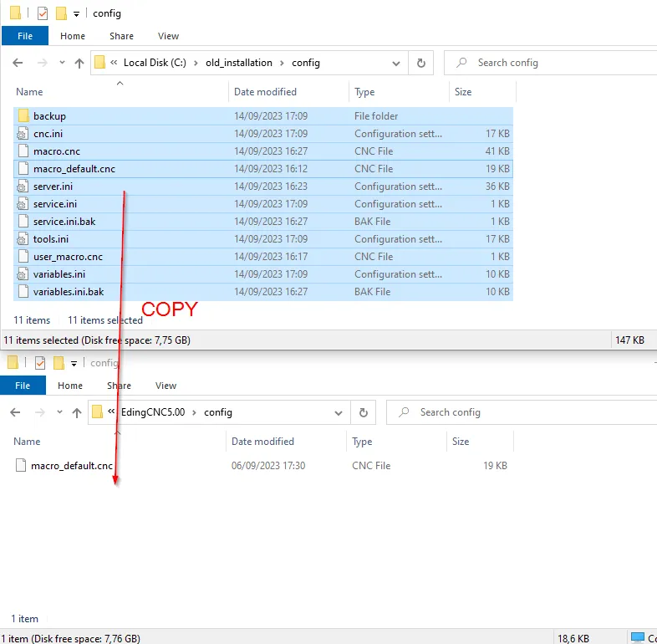Open File tab in EdingCNC5.00 window
657x644 pixels.
tap(23, 386)
